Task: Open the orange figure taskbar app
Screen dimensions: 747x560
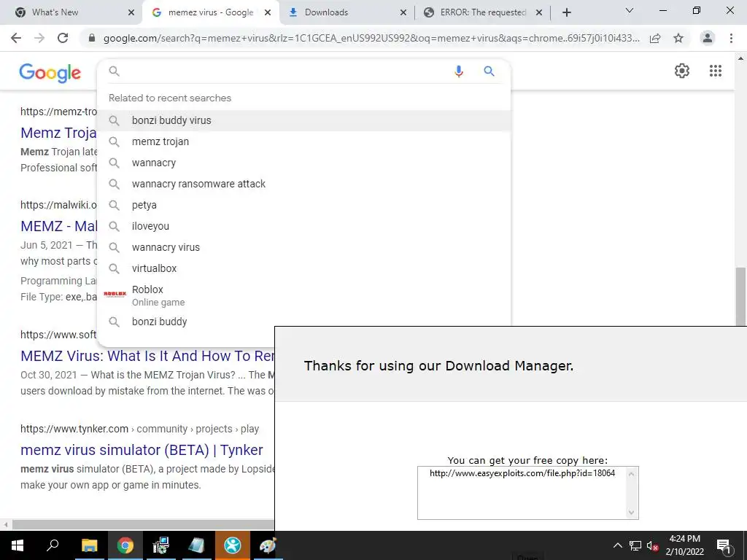Action: click(x=233, y=545)
